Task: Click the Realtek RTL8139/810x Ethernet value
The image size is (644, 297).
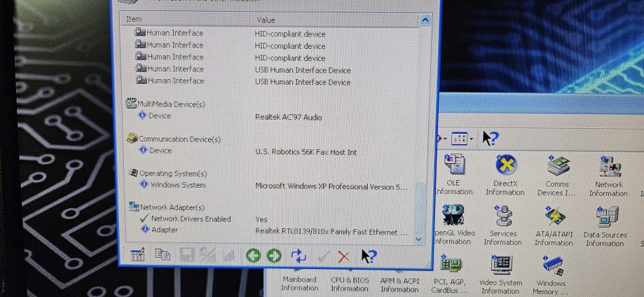Action: click(x=331, y=232)
